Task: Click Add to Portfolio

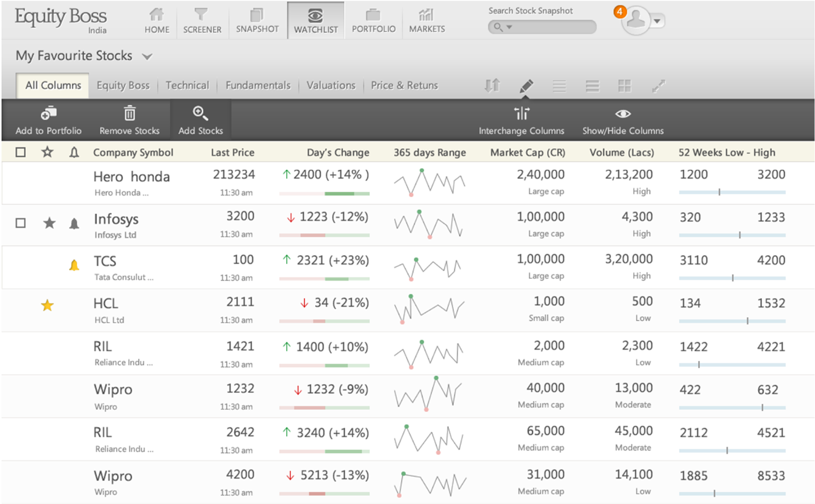Action: [x=48, y=121]
